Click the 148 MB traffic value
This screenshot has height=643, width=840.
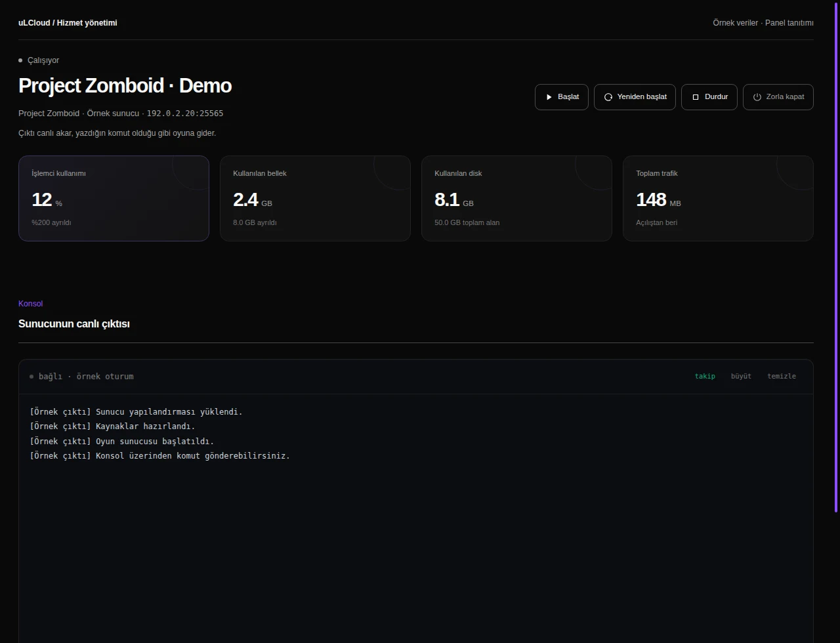point(658,199)
